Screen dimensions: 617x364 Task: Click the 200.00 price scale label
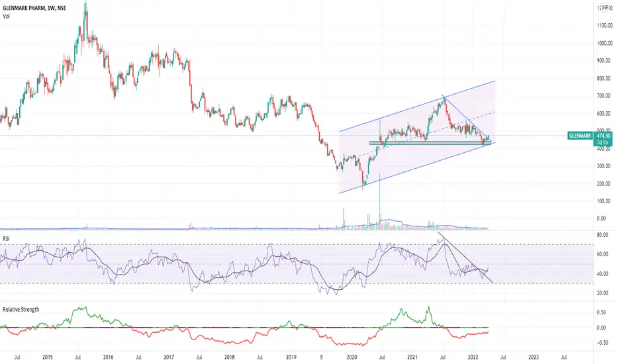(x=604, y=184)
